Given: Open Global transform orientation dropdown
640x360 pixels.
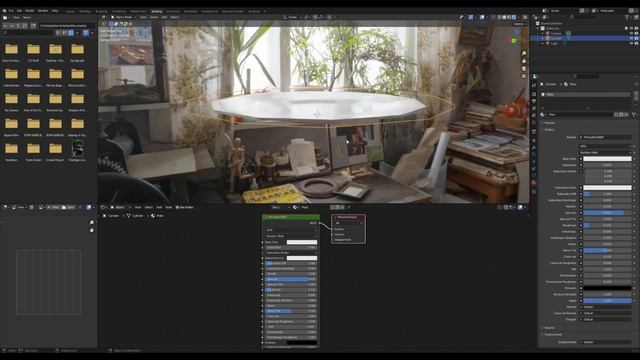Looking at the screenshot, I should point(293,17).
